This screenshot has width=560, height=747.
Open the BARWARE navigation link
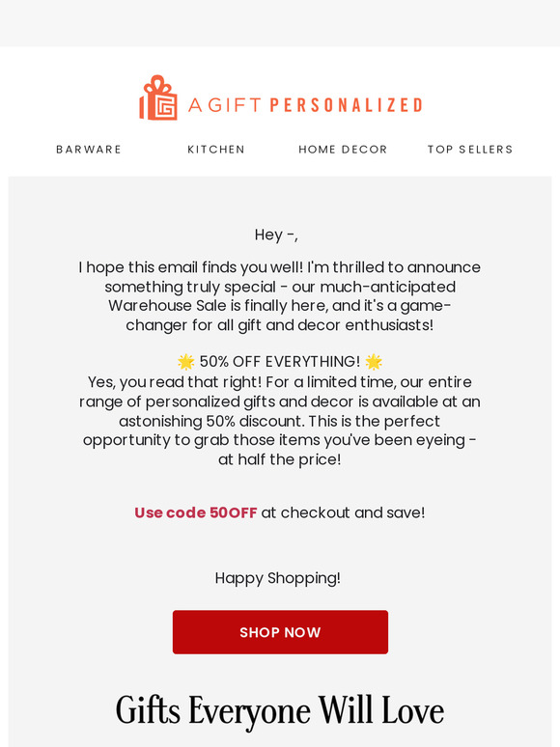click(x=89, y=150)
